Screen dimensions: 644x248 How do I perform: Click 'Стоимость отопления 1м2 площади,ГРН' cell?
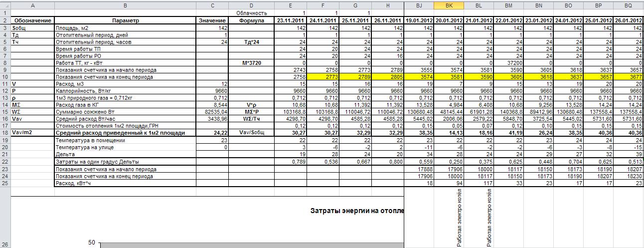tap(125, 126)
